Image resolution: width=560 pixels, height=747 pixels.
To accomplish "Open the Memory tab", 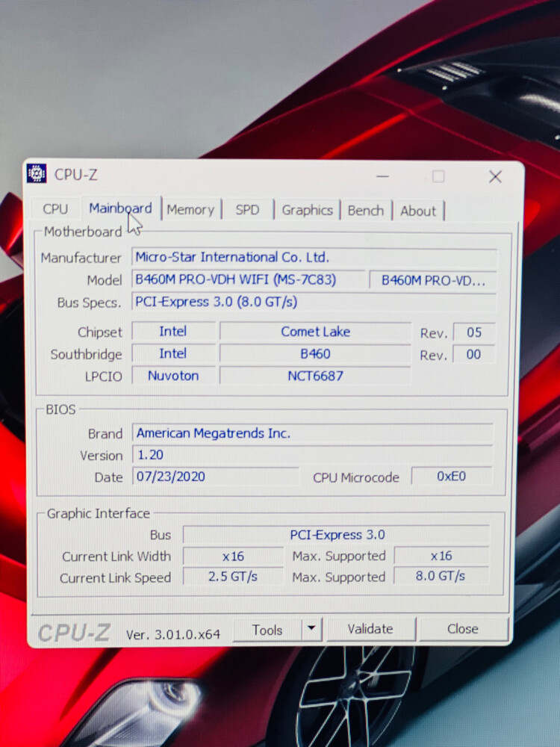I will click(x=190, y=210).
